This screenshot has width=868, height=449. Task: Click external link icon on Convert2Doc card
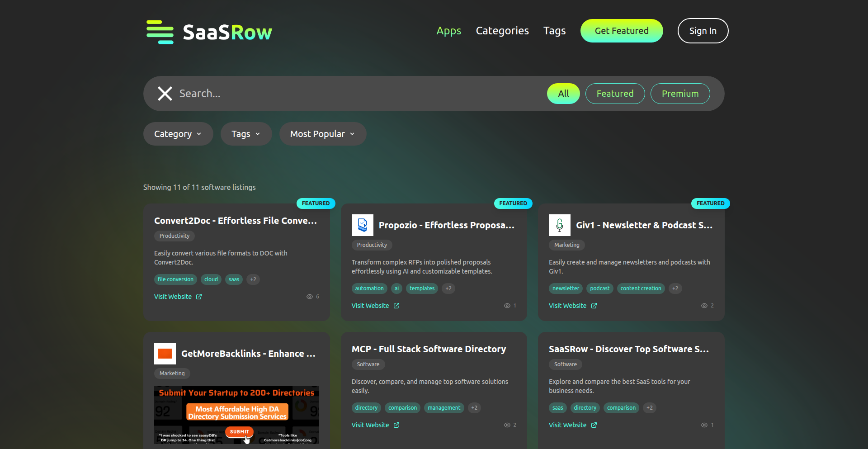199,297
